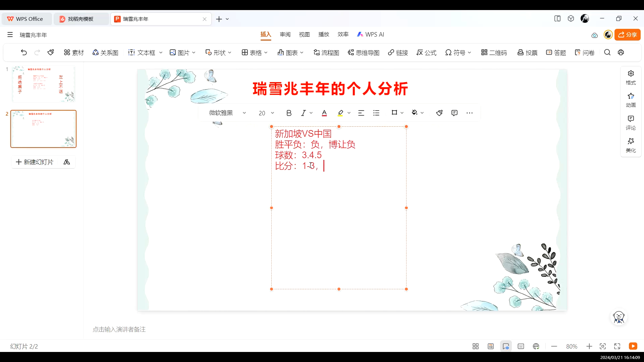Image resolution: width=644 pixels, height=362 pixels.
Task: Expand the 图片 picture dropdown
Action: click(194, 53)
